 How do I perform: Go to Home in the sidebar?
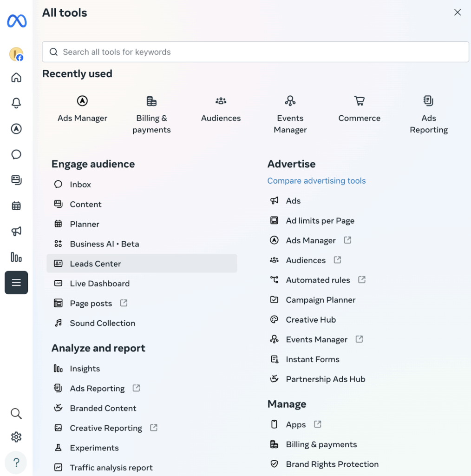(16, 78)
